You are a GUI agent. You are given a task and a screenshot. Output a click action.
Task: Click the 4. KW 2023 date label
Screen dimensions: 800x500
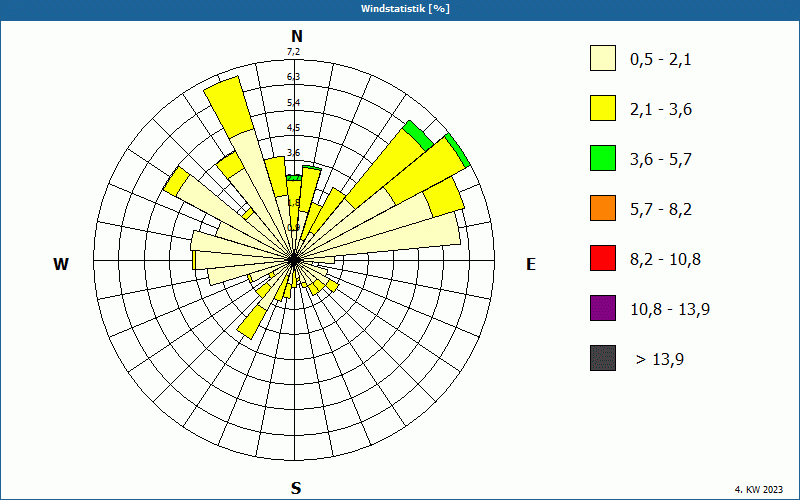759,490
